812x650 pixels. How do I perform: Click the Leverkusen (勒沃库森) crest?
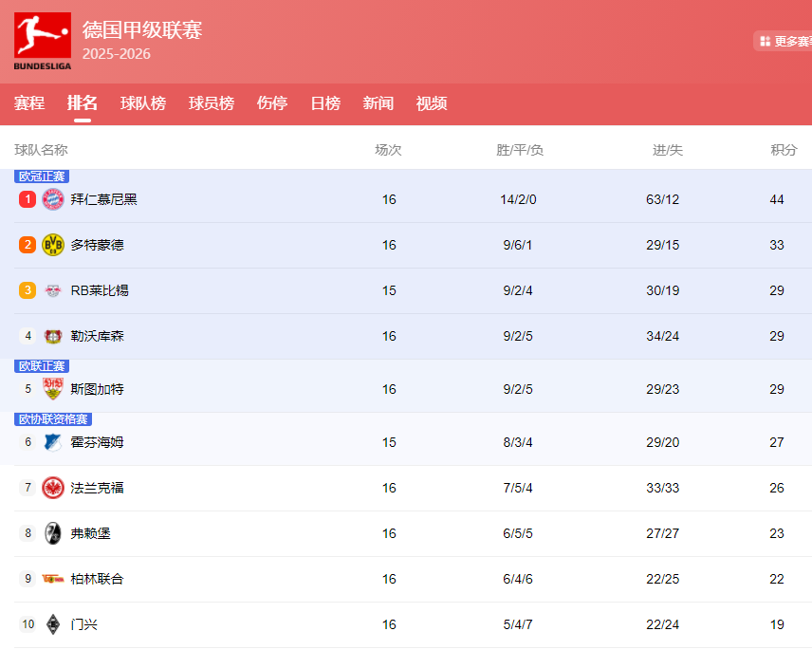(53, 336)
